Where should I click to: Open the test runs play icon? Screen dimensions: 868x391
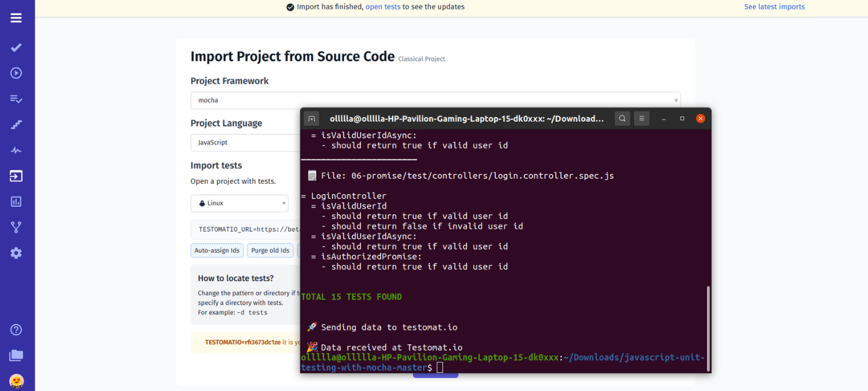(x=16, y=73)
